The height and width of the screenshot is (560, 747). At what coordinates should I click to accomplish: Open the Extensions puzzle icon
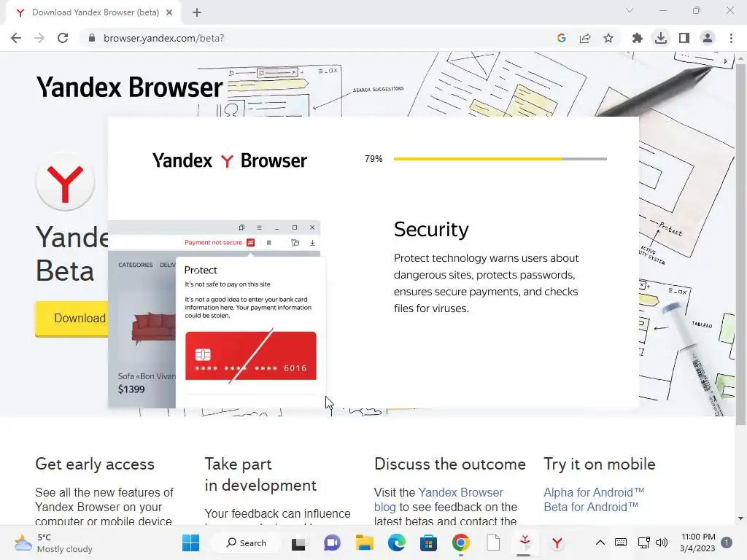click(638, 38)
